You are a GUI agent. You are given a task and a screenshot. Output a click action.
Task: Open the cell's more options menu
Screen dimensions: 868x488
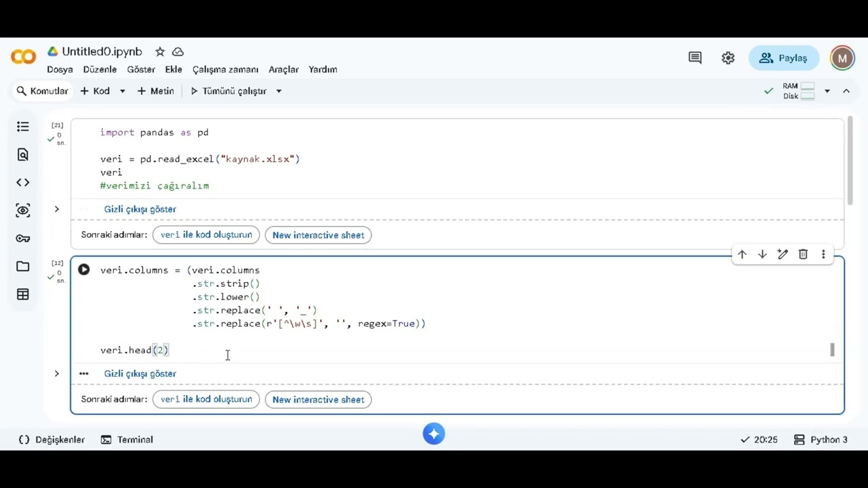click(823, 254)
